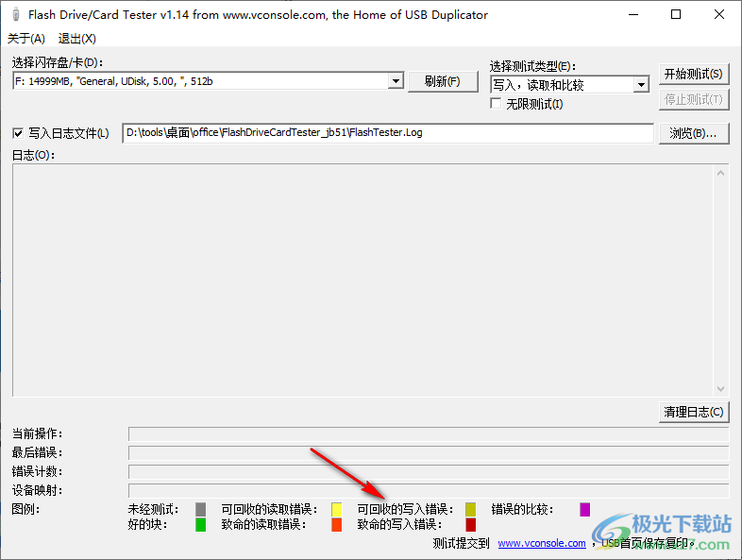Click the log file path input field
This screenshot has height=560, width=742.
[388, 133]
